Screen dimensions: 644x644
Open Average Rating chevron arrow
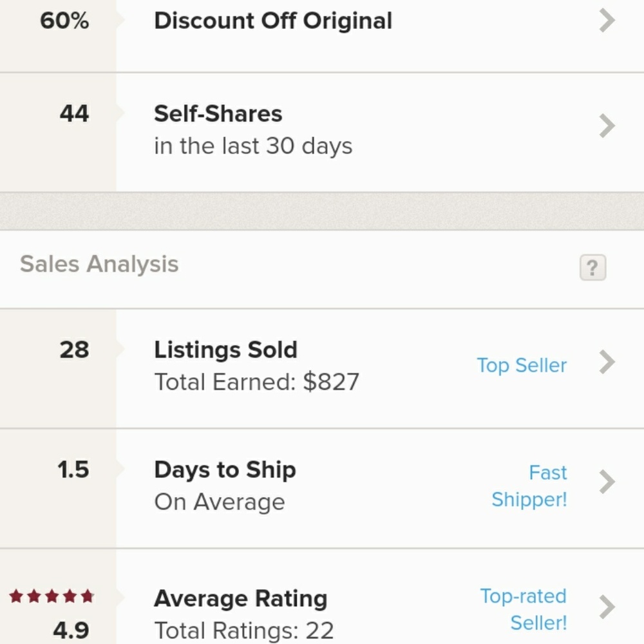click(607, 607)
